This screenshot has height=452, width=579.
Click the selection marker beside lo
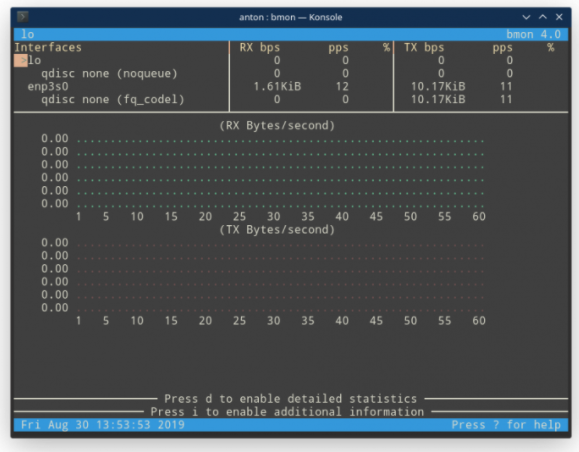point(21,60)
